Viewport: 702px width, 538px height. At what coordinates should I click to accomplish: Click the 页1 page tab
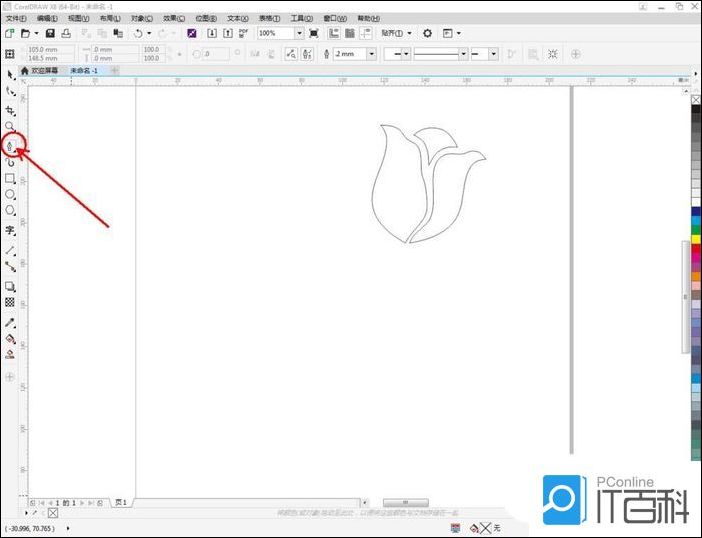coord(121,502)
